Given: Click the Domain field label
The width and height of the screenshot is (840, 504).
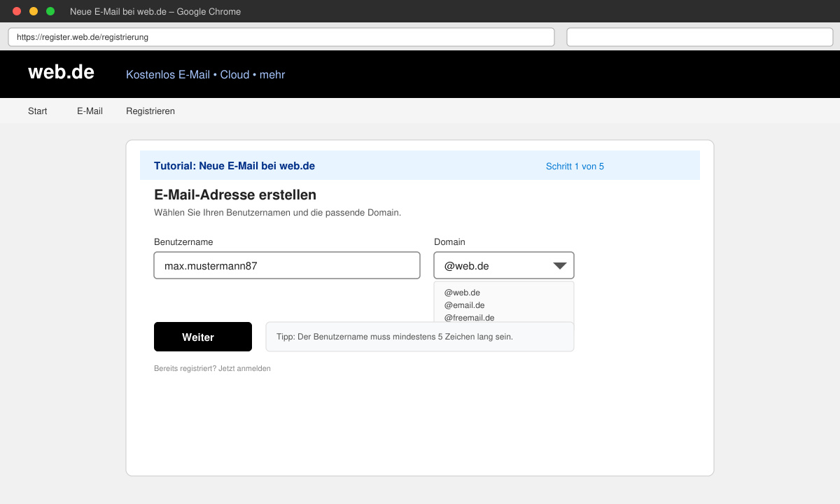Looking at the screenshot, I should [449, 242].
